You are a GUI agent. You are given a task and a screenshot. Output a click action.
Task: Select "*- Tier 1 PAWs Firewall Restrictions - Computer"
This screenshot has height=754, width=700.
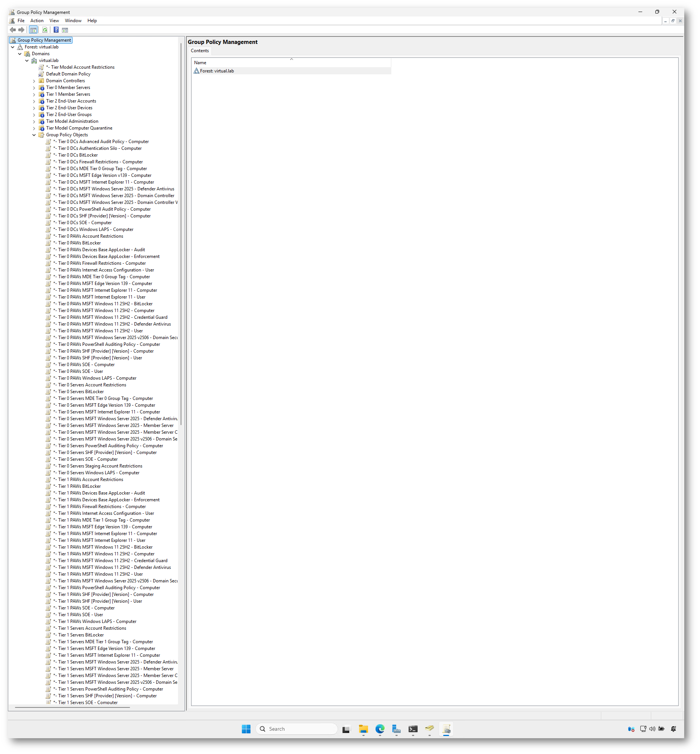99,507
